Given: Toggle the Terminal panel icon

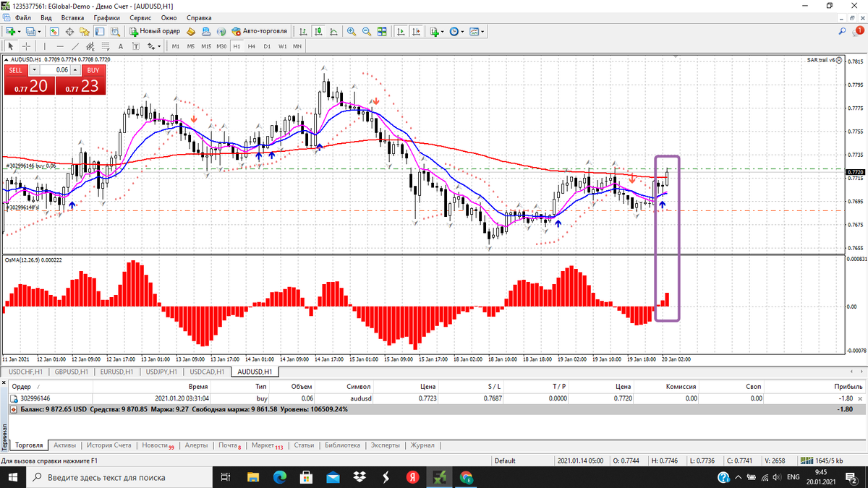Looking at the screenshot, I should pos(99,31).
